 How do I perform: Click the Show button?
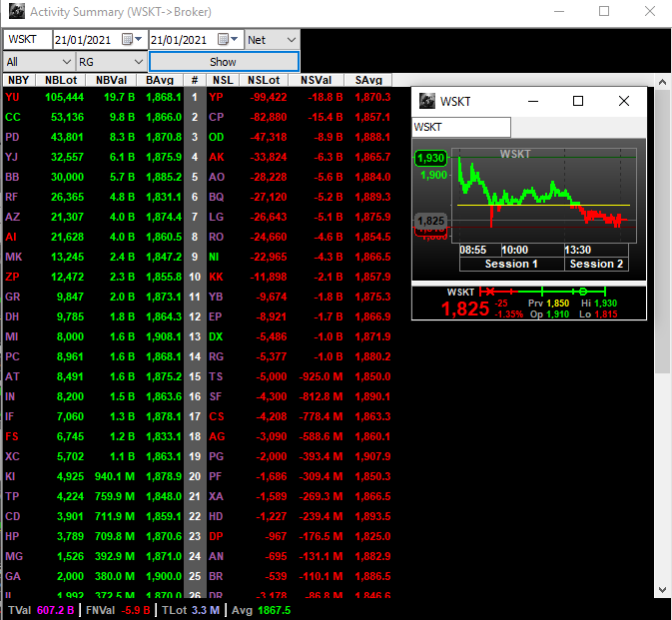[224, 62]
